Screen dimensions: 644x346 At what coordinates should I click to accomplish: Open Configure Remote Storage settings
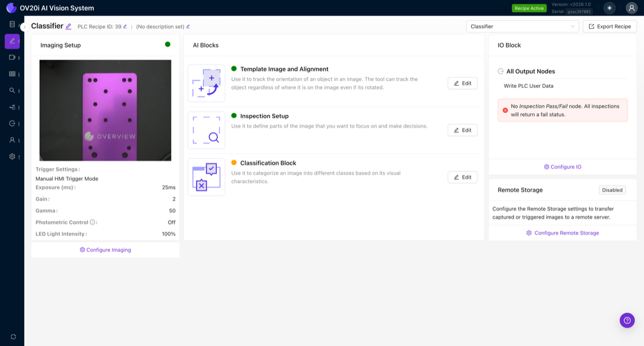pyautogui.click(x=562, y=233)
